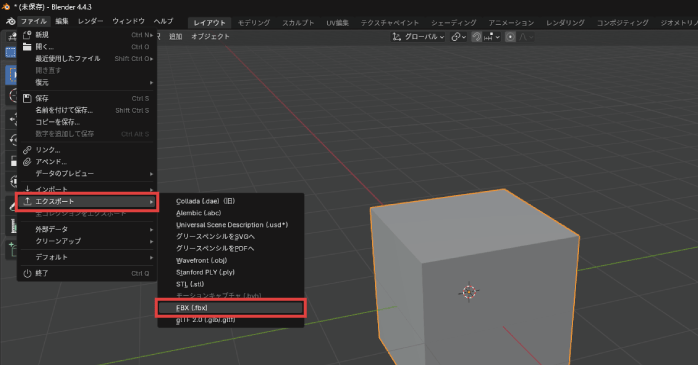Open the ウィンドウ menu
Viewport: 698px width, 365px height.
pyautogui.click(x=128, y=21)
